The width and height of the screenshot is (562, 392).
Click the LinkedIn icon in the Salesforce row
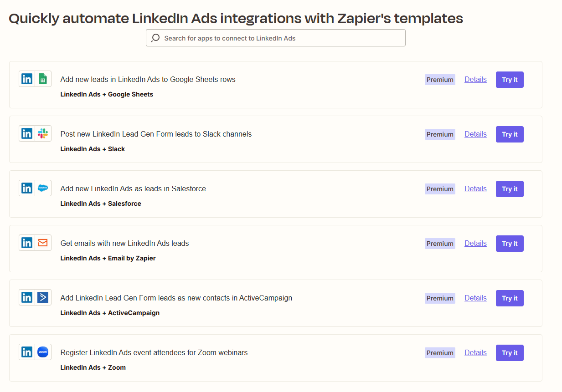[x=27, y=188]
